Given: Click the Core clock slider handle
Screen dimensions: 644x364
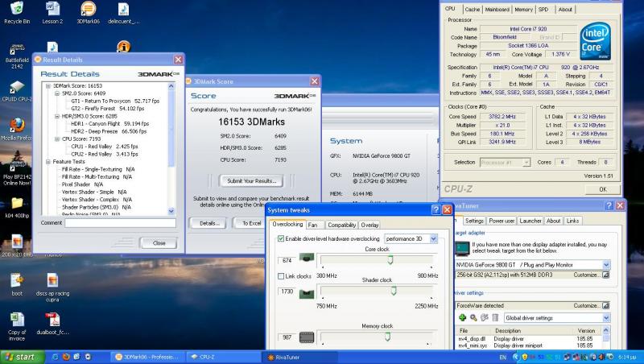Looking at the screenshot, I should tap(390, 259).
